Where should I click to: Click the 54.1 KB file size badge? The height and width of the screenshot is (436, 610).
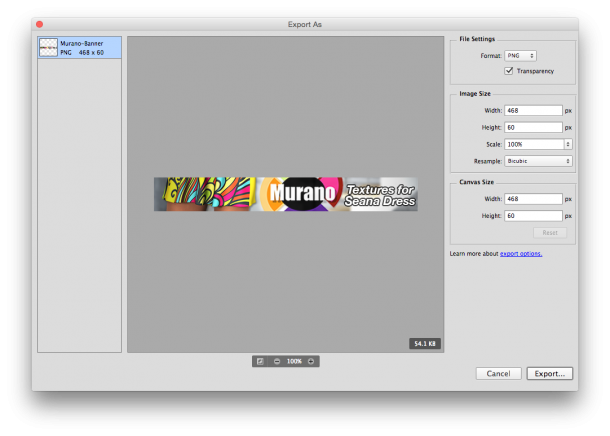click(x=424, y=343)
